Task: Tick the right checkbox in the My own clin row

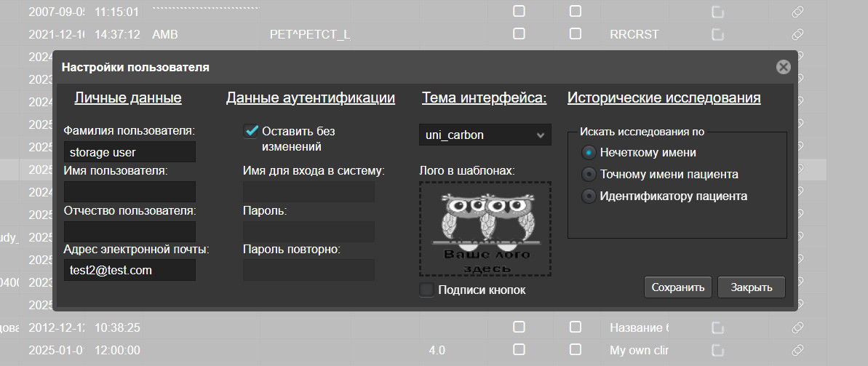Action: (576, 350)
